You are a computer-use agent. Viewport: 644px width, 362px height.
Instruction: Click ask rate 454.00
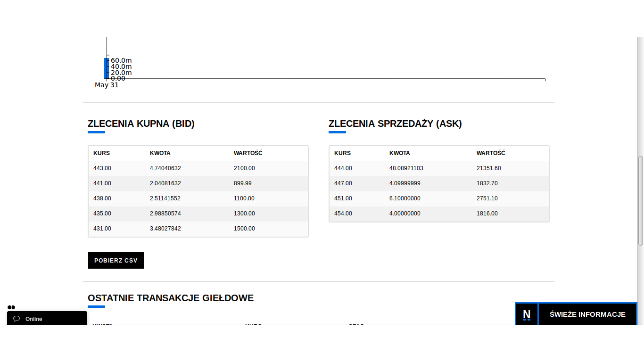pos(343,214)
